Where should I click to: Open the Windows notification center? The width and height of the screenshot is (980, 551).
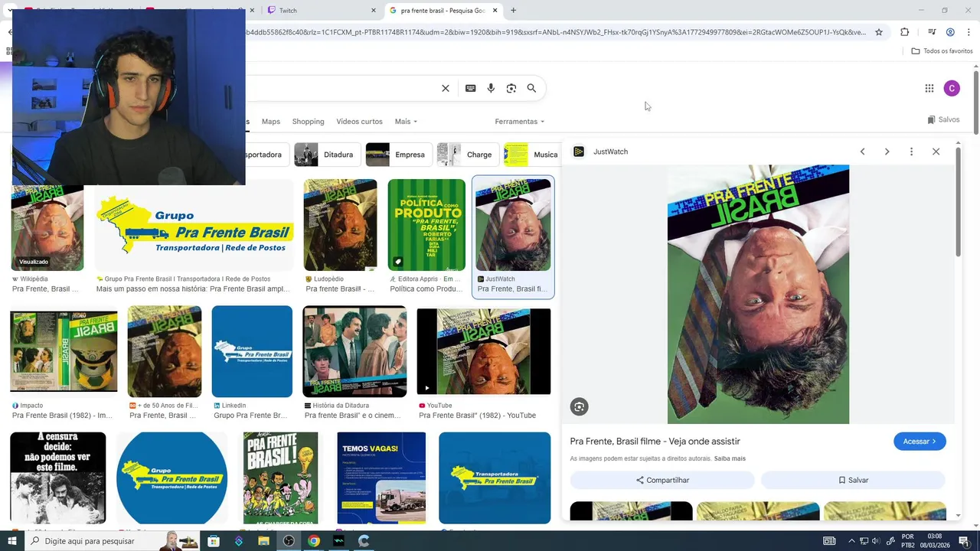point(965,541)
